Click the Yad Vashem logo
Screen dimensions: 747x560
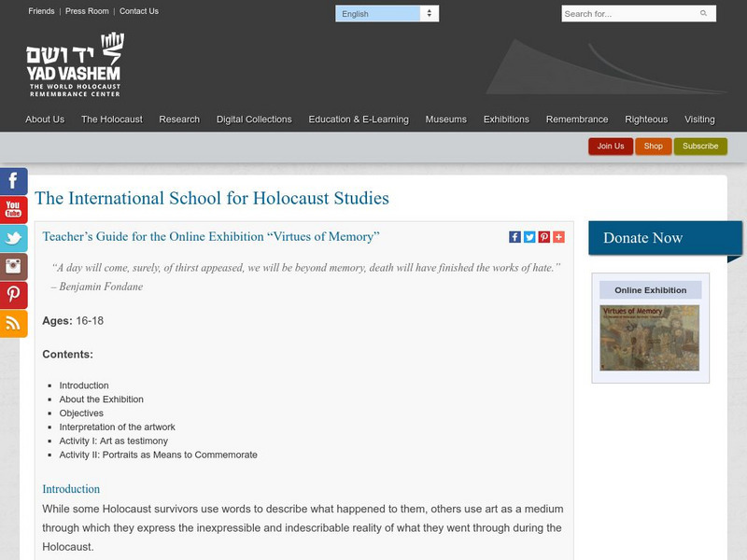75,64
